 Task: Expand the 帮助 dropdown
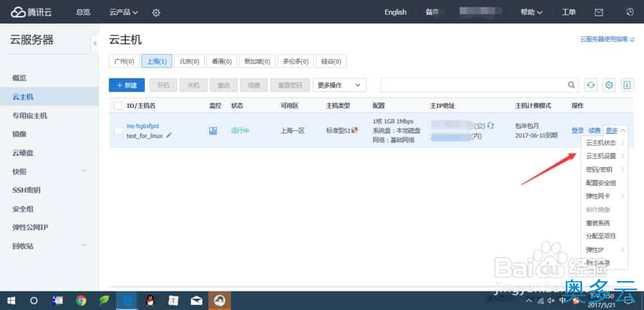point(531,12)
